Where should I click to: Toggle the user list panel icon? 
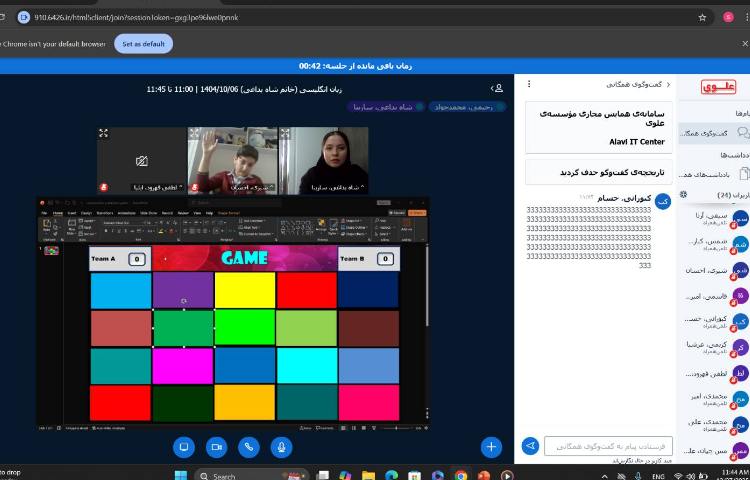click(x=497, y=89)
